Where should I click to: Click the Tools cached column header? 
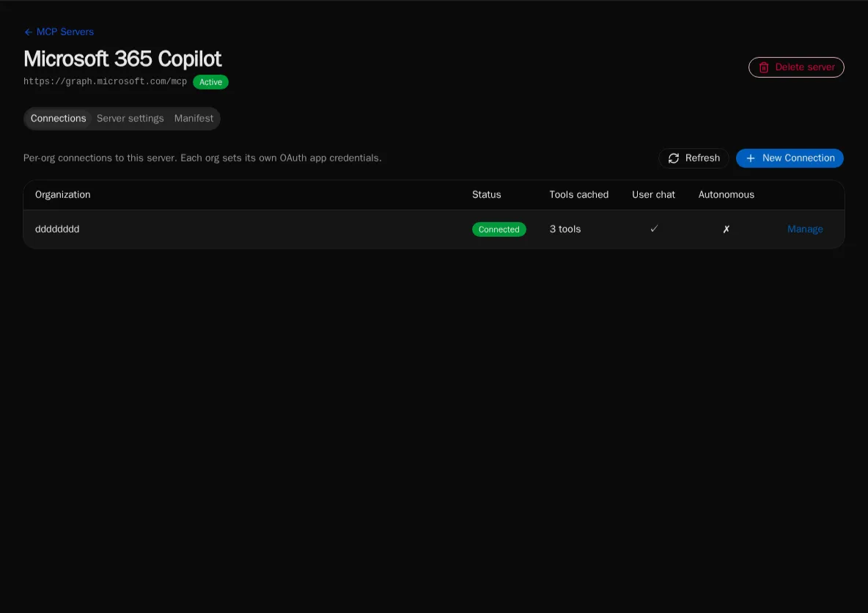(578, 195)
